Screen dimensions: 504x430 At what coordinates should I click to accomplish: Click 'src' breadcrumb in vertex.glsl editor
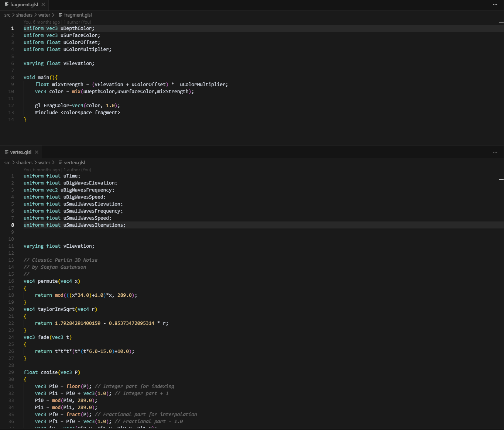point(7,163)
